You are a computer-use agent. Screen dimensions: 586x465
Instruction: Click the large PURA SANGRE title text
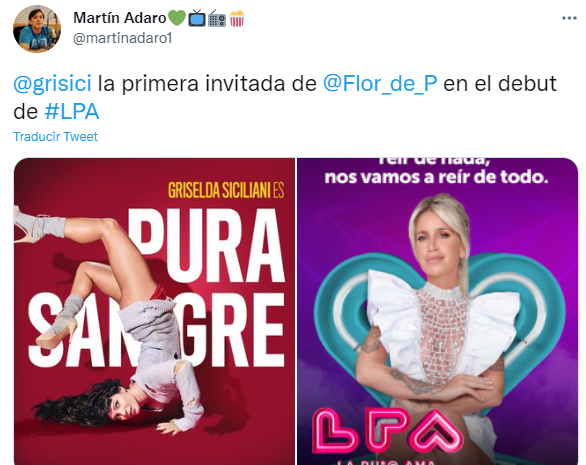(x=157, y=287)
